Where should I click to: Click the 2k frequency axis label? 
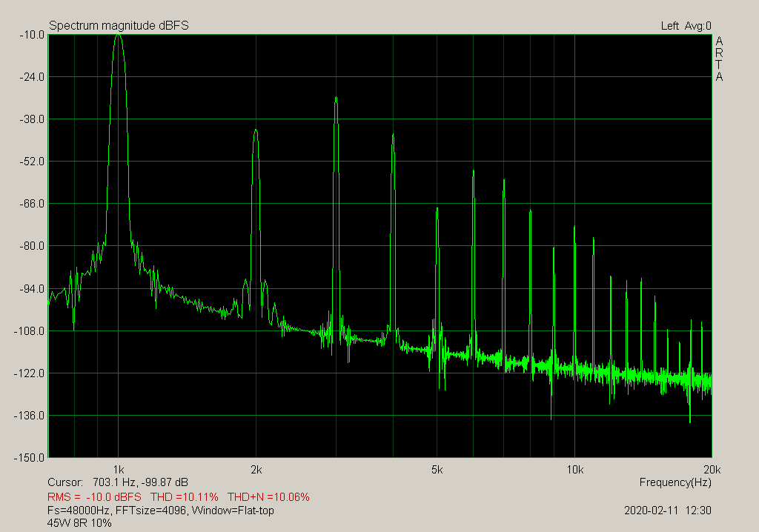coord(256,470)
